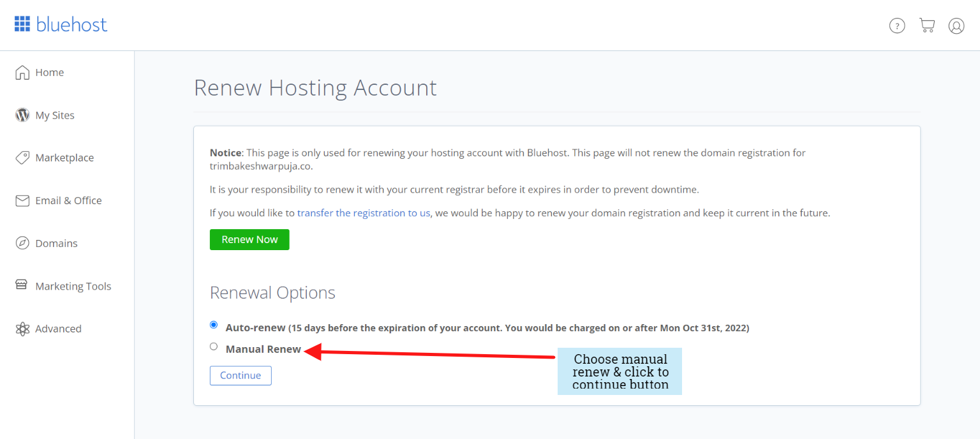Select the Manual Renew radio button
Viewport: 980px width, 439px height.
[x=214, y=346]
